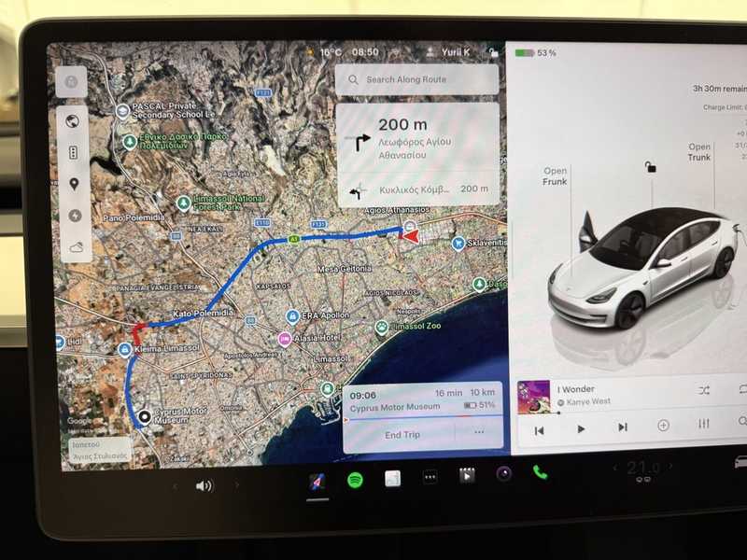Add the song with the plus circle icon
This screenshot has width=747, height=560.
click(663, 426)
